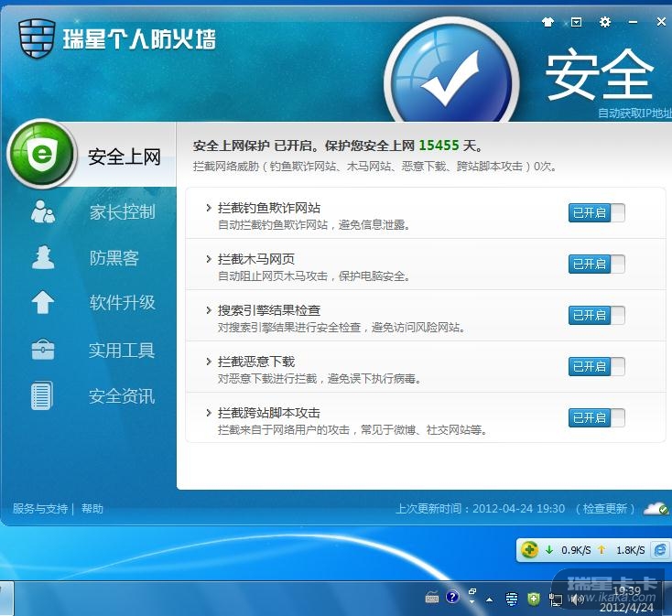The height and width of the screenshot is (616, 672).
Task: Click the 安全资讯 document icon
Action: pyautogui.click(x=42, y=395)
